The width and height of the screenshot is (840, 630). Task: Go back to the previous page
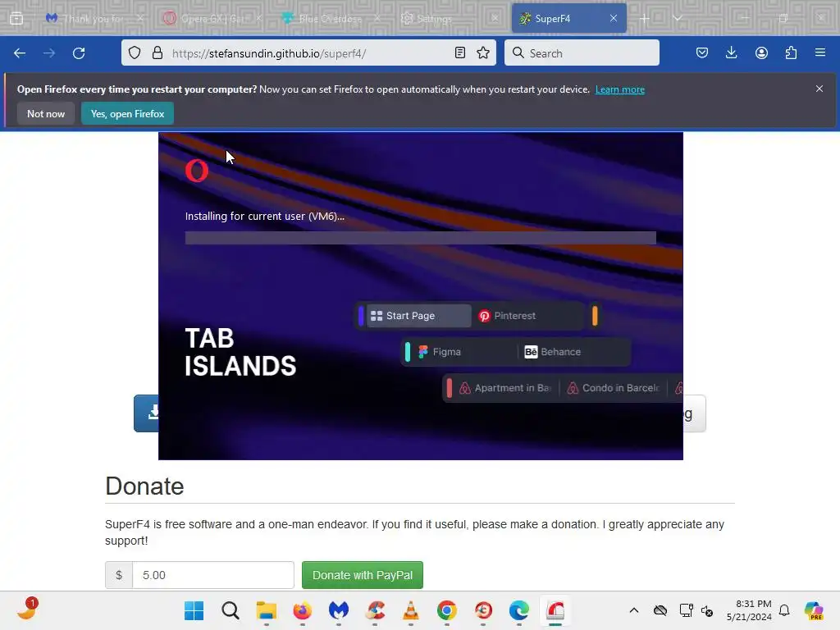point(20,53)
